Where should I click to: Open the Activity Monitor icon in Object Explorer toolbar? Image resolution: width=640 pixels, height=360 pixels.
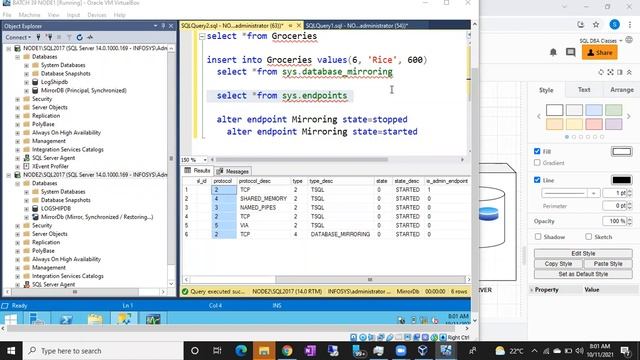pyautogui.click(x=90, y=37)
